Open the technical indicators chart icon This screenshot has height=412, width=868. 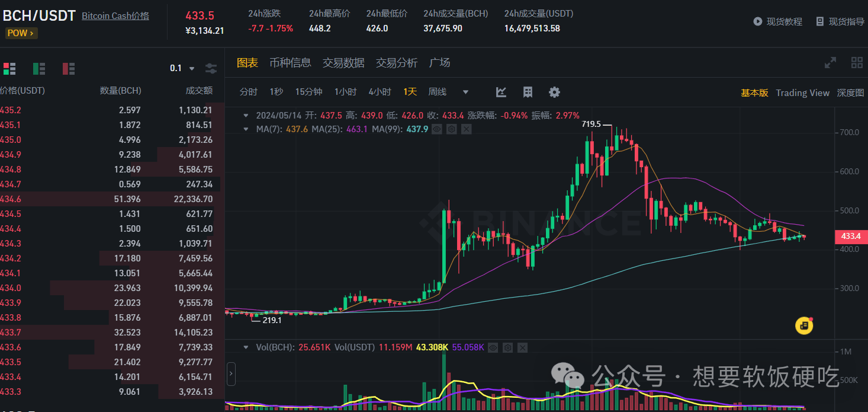point(501,92)
